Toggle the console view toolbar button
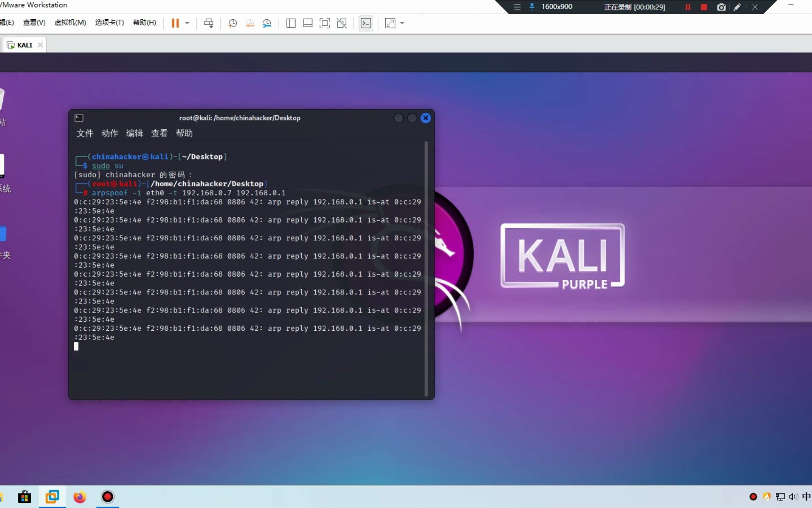Screen dimensions: 812x508 [x=366, y=23]
